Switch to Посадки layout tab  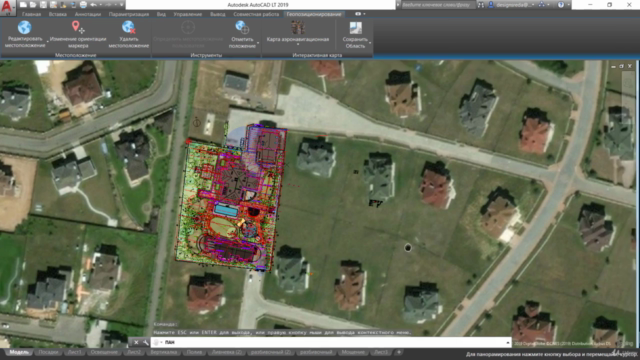[48, 352]
